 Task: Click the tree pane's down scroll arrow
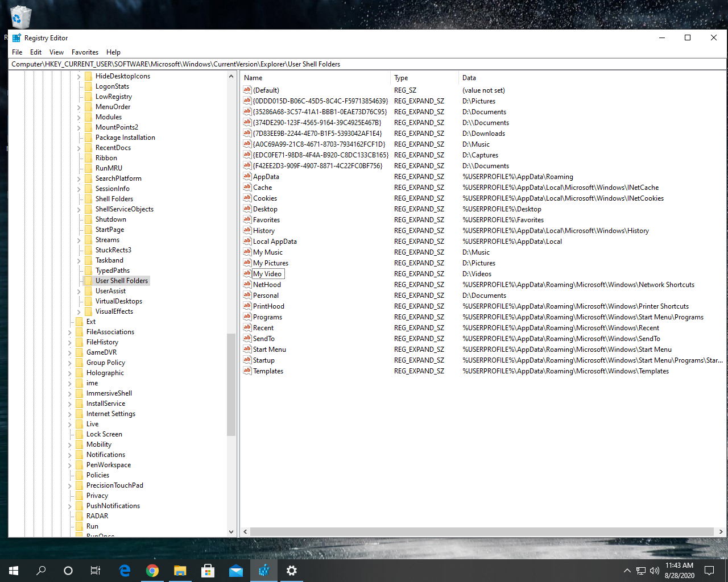click(x=231, y=532)
